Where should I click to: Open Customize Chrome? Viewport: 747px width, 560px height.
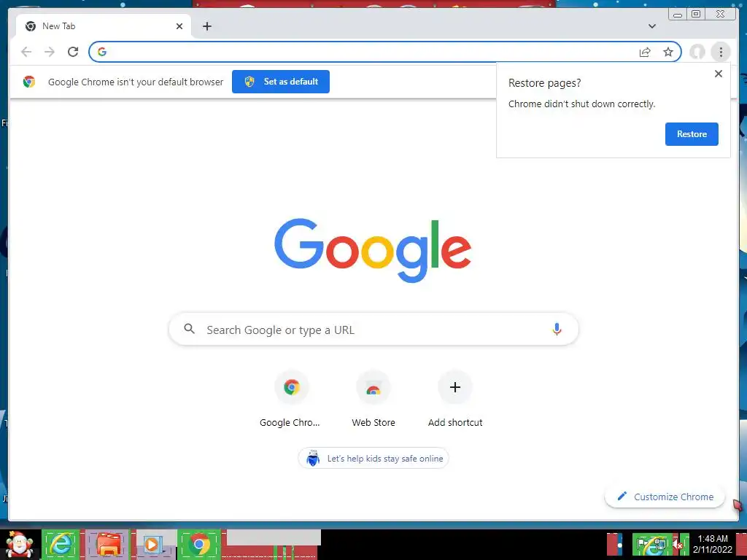tap(665, 497)
